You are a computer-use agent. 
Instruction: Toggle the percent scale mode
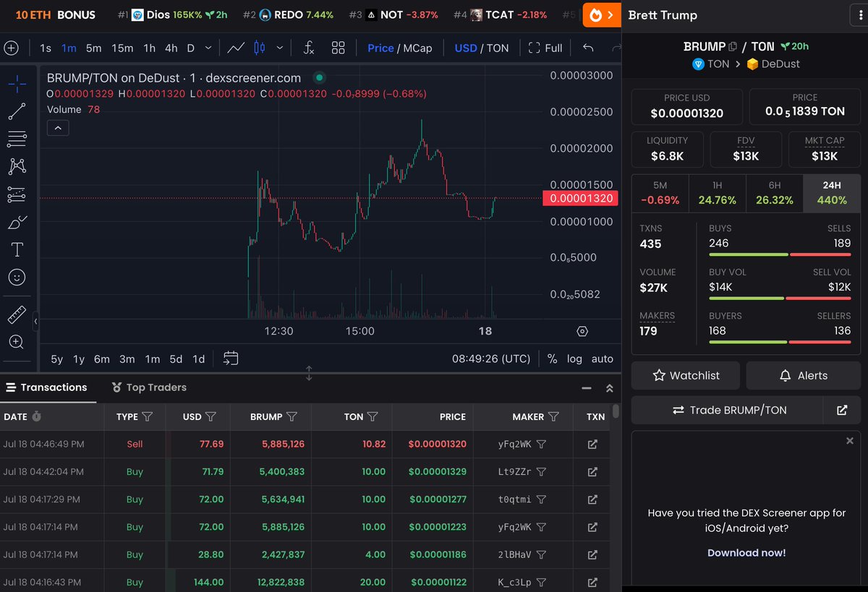coord(552,359)
